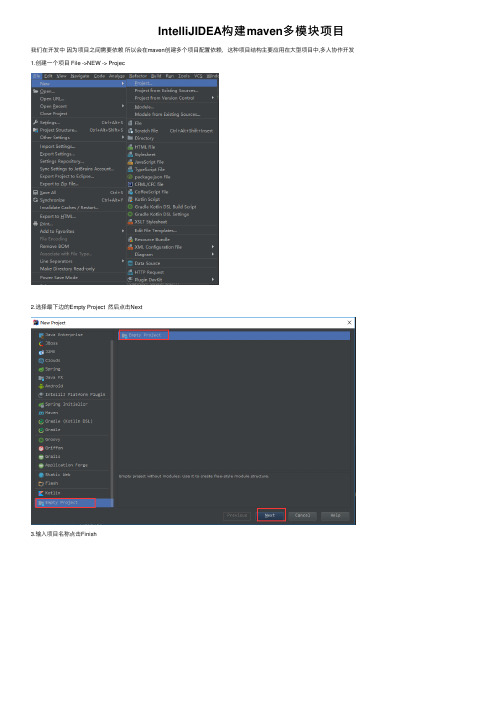The width and height of the screenshot is (504, 713).
Task: Click the Griffon icon in New Project list
Action: [41, 448]
